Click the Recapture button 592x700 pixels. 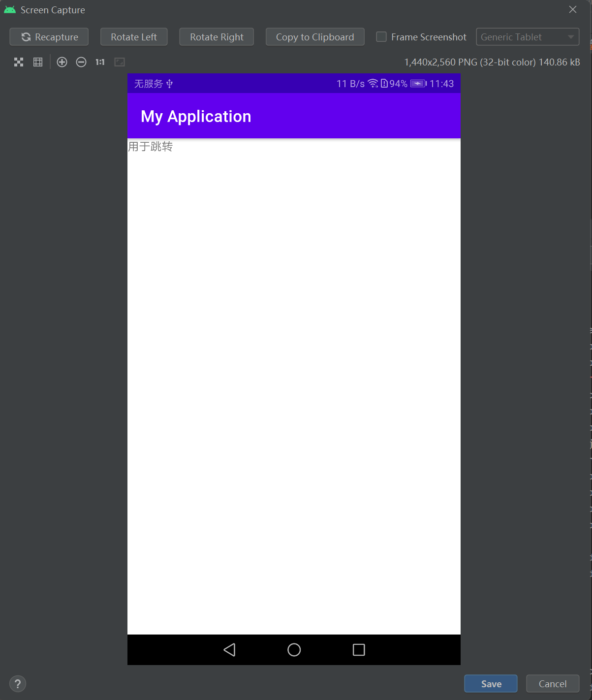49,37
